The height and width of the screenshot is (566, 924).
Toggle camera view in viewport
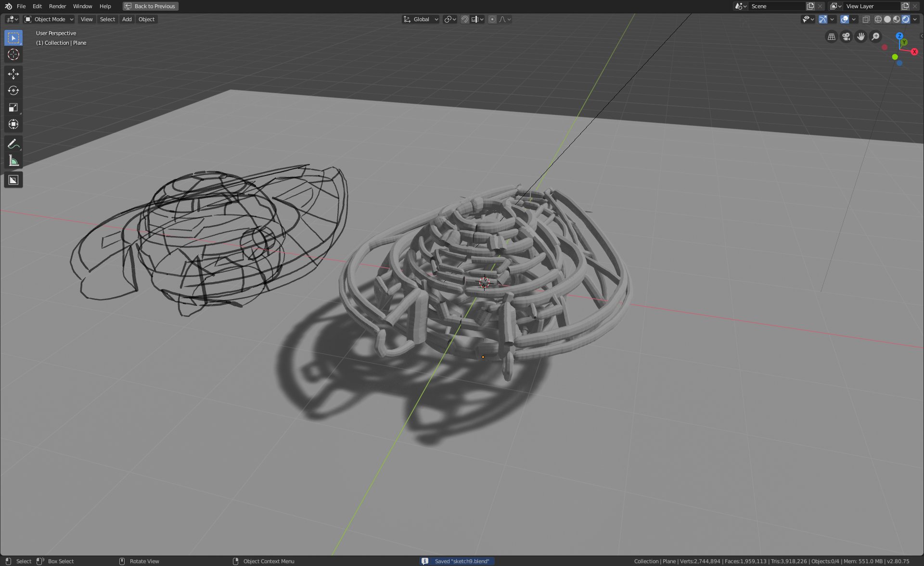click(x=846, y=37)
